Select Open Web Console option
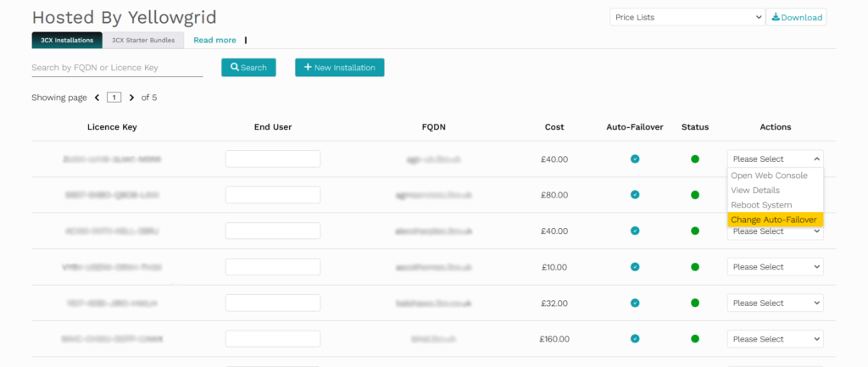This screenshot has width=868, height=367. pos(769,175)
